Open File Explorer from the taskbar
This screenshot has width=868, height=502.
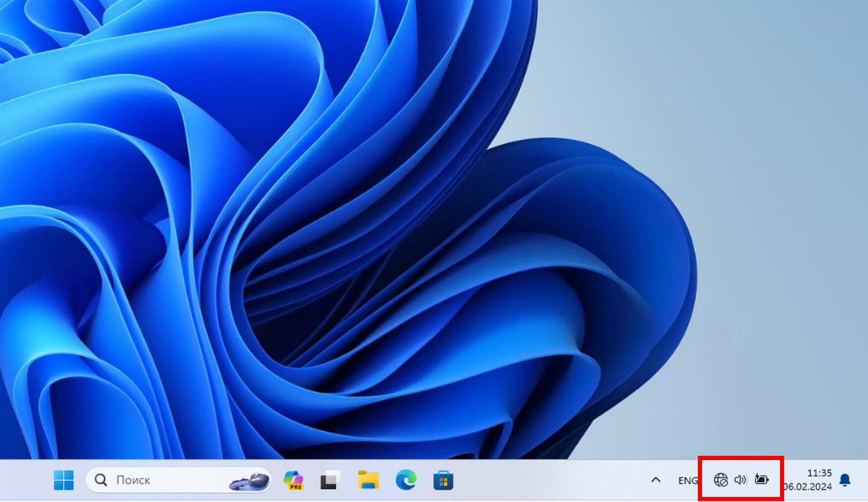point(368,480)
